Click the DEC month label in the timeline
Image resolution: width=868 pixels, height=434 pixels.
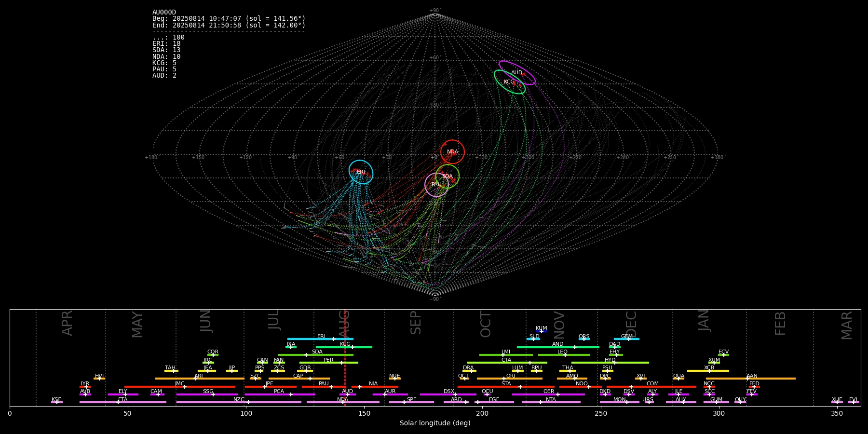click(x=631, y=324)
